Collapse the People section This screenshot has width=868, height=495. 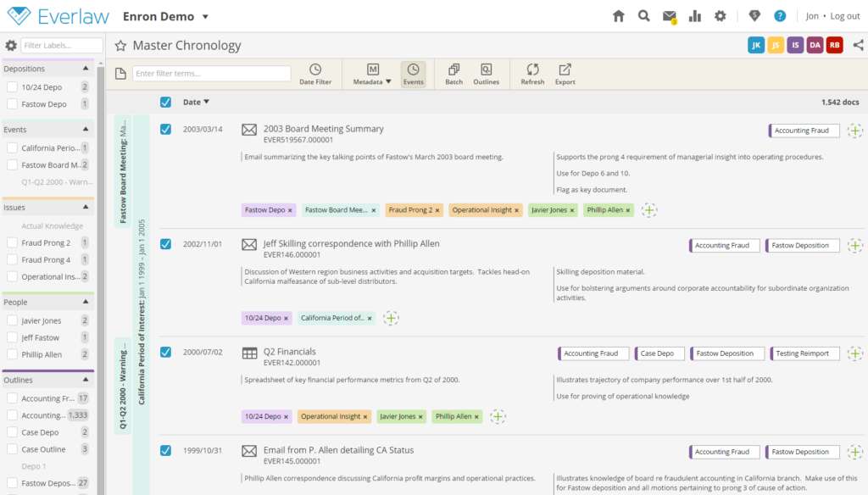(x=86, y=302)
